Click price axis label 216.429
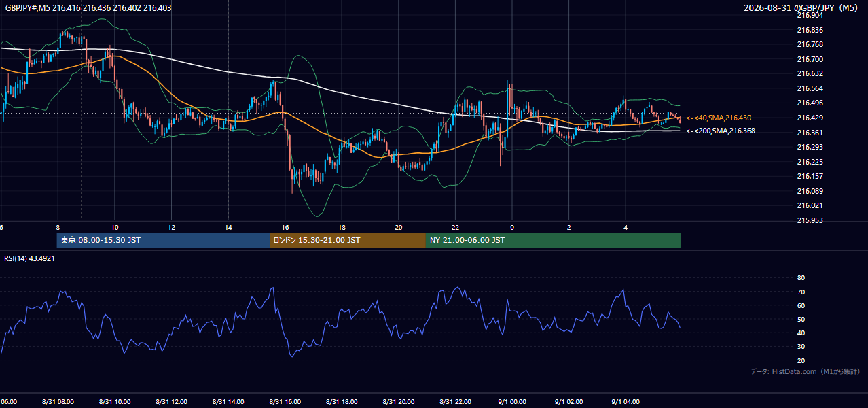Screen dimensions: 868x408 (x=810, y=118)
